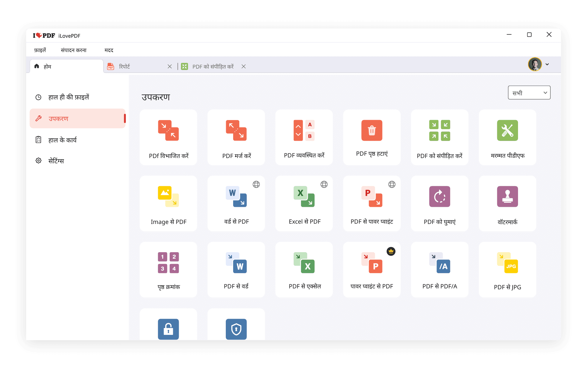Close the PDF को संपीड़ित करें tab
Image resolution: width=588 pixels, height=369 pixels.
click(243, 67)
